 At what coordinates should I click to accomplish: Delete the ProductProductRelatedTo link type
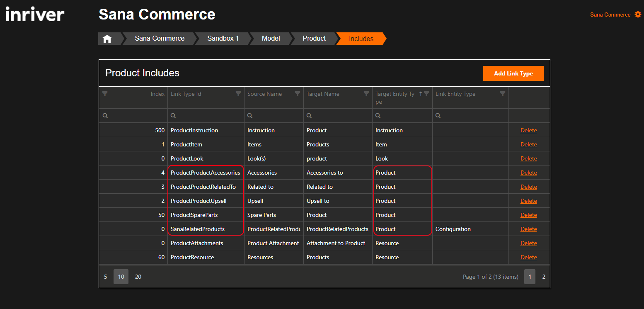point(528,187)
